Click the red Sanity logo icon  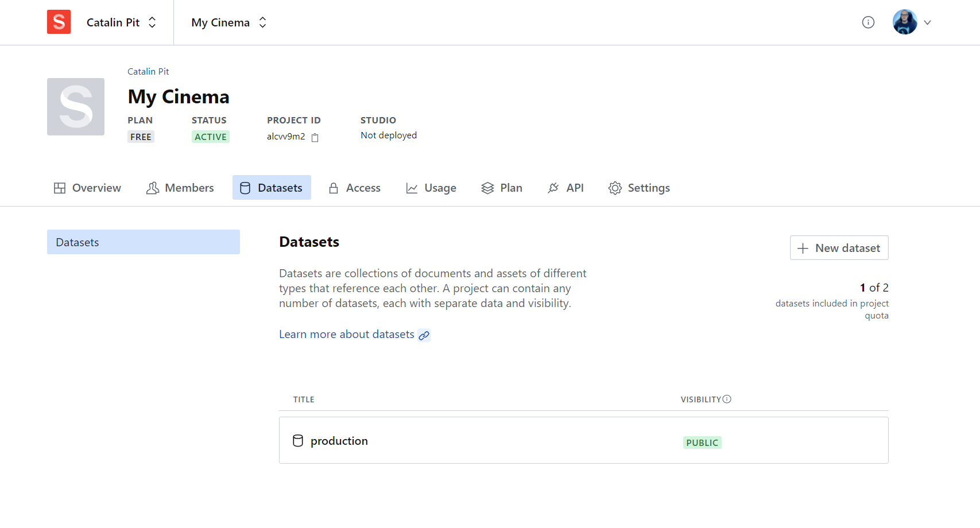pos(59,22)
